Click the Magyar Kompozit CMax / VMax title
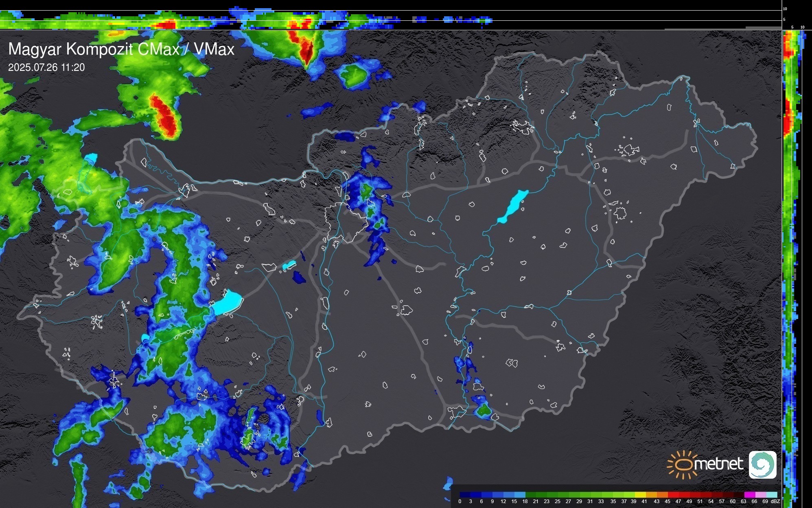Viewport: 812px width, 508px height. [121, 49]
